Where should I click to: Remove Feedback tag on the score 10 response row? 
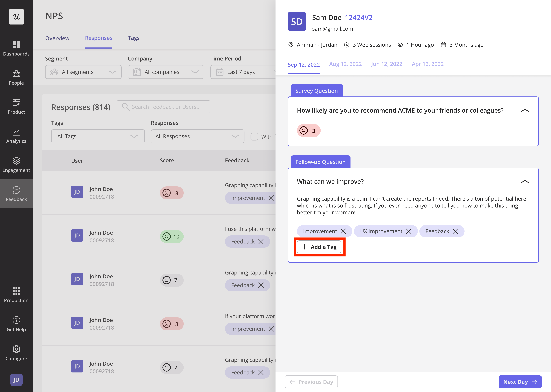tap(261, 242)
